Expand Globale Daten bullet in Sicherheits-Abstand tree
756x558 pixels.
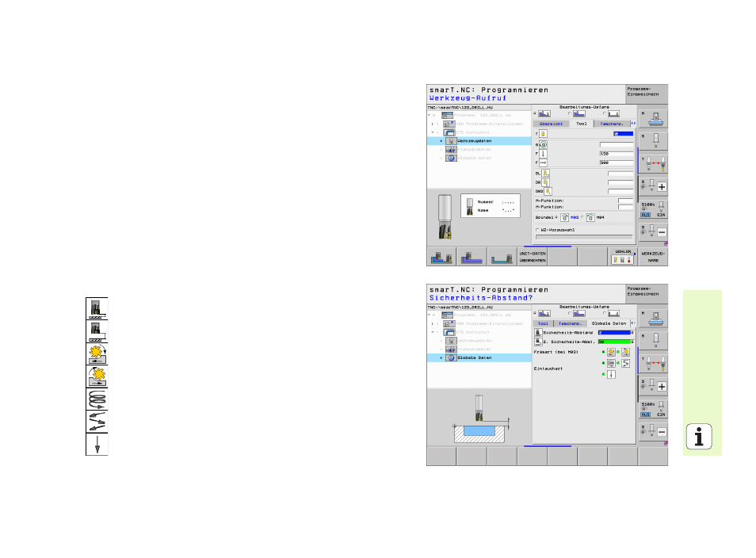click(x=441, y=357)
